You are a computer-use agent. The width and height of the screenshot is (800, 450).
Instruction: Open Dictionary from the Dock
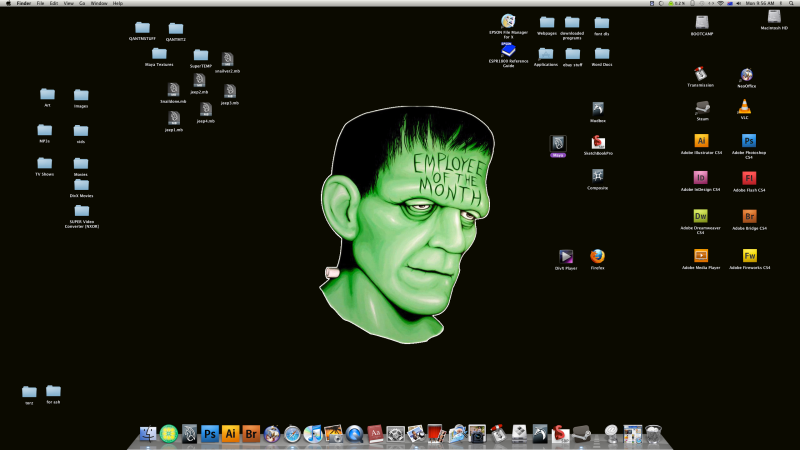(375, 434)
